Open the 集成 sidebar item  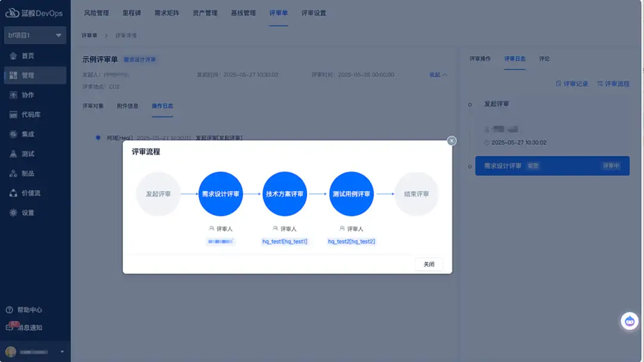pyautogui.click(x=35, y=134)
